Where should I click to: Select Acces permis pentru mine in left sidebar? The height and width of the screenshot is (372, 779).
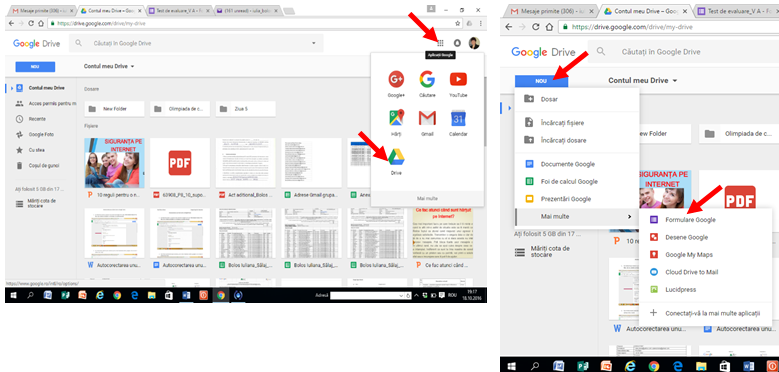click(45, 103)
